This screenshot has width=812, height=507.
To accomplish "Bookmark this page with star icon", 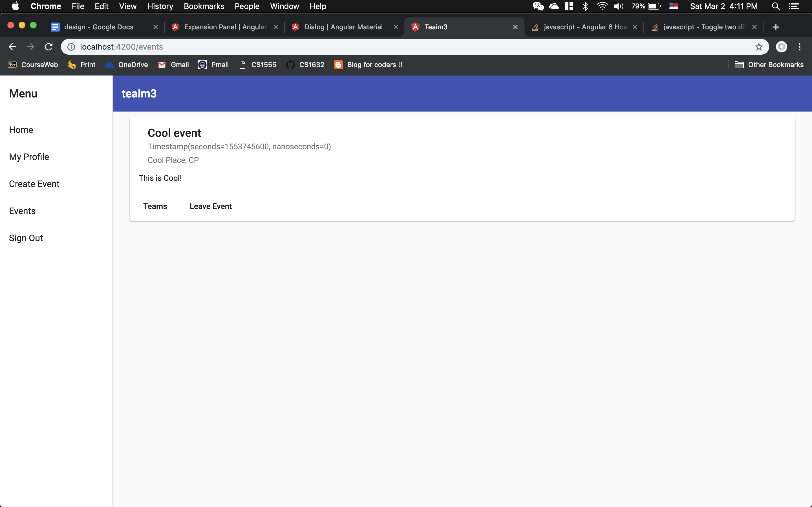I will tap(759, 46).
